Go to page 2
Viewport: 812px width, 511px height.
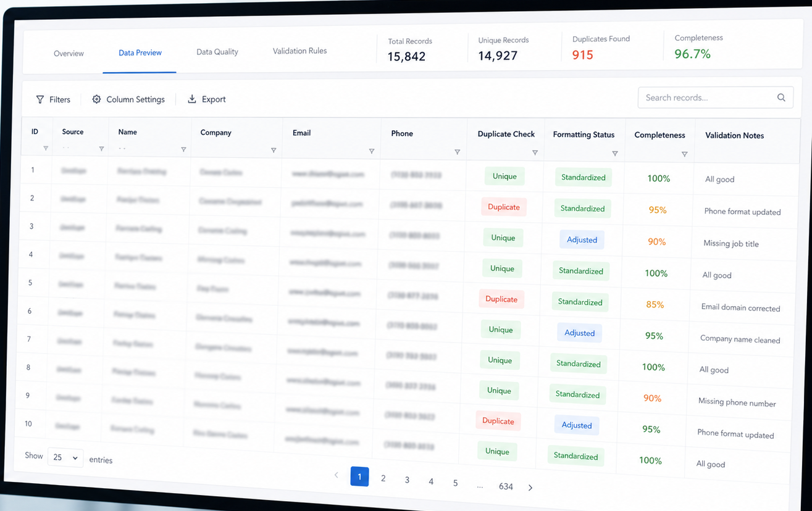[383, 478]
